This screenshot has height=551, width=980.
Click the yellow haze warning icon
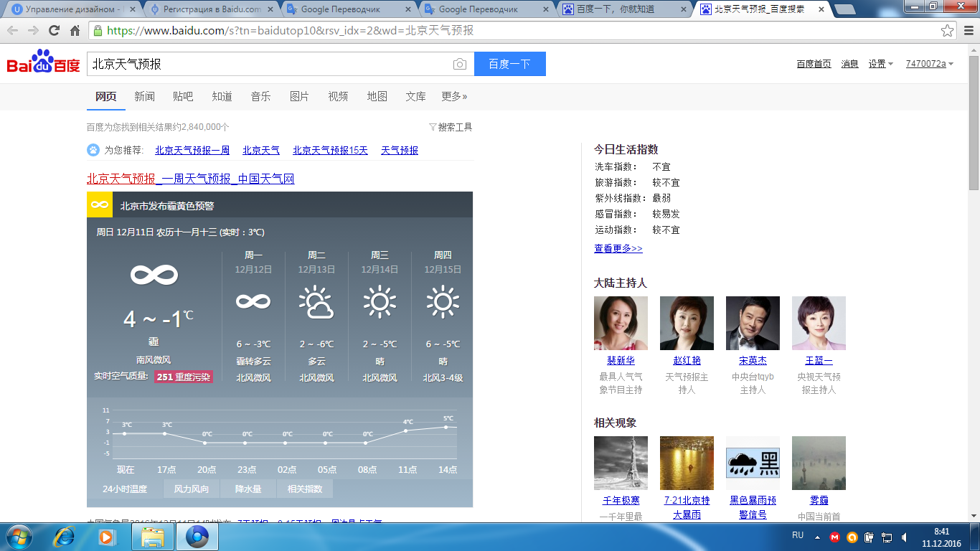100,205
